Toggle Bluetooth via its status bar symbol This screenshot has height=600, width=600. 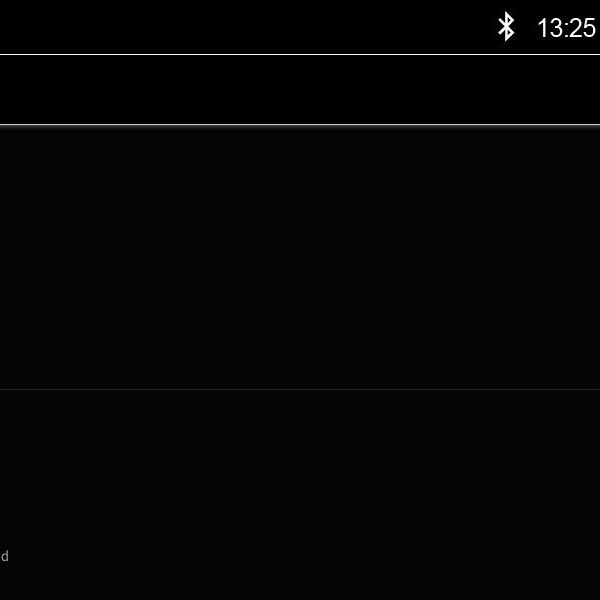click(x=506, y=27)
